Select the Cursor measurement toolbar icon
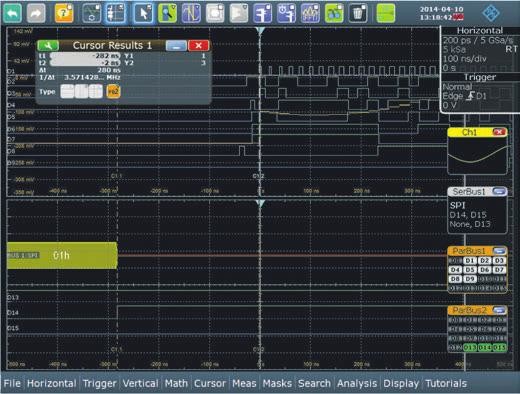 click(191, 13)
